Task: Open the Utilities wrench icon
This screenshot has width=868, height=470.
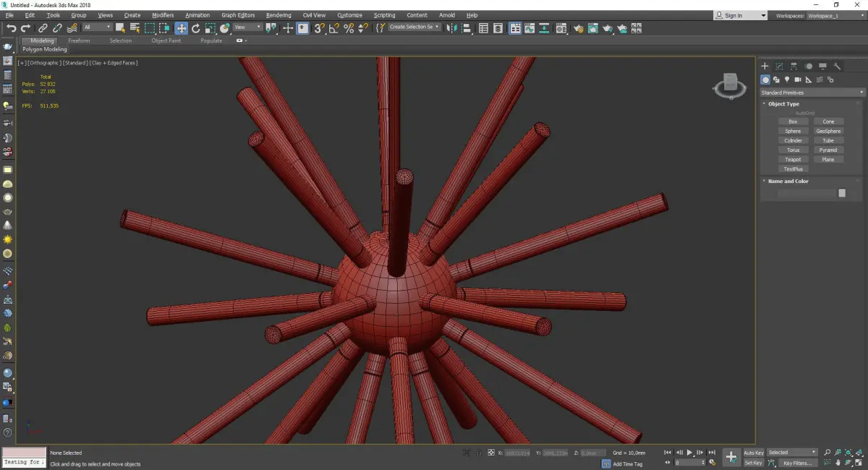Action: coord(837,67)
